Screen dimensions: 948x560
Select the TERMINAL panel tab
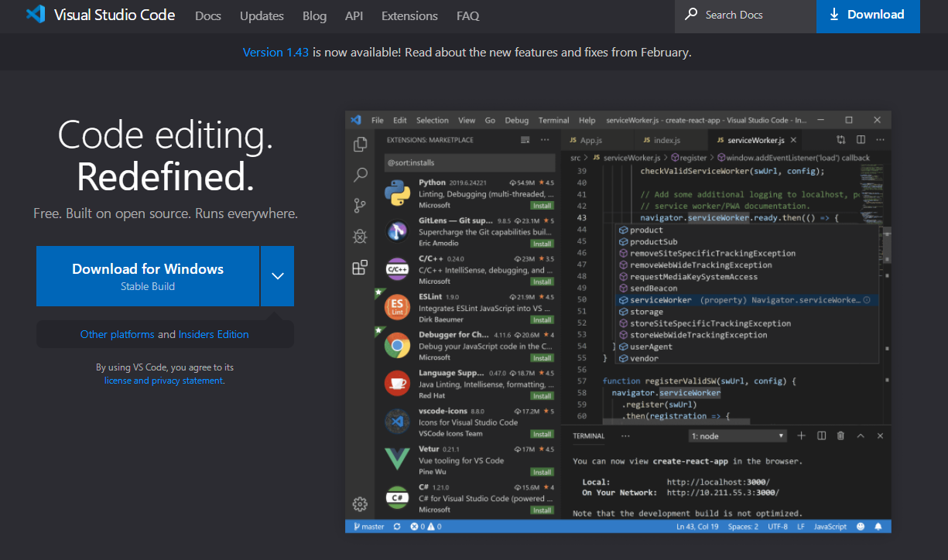[589, 436]
